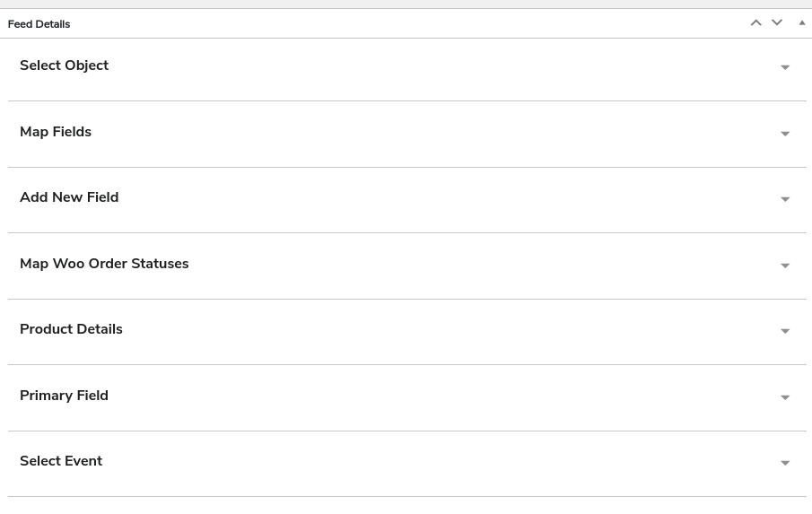Viewport: 812px width, 514px height.
Task: Click the Product Details heading text
Action: click(x=71, y=329)
